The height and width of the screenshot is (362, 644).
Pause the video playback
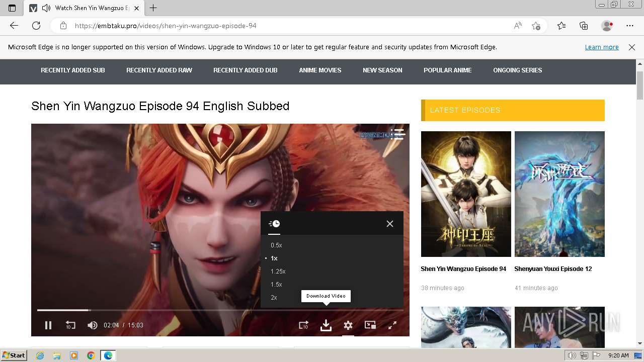pos(48,325)
